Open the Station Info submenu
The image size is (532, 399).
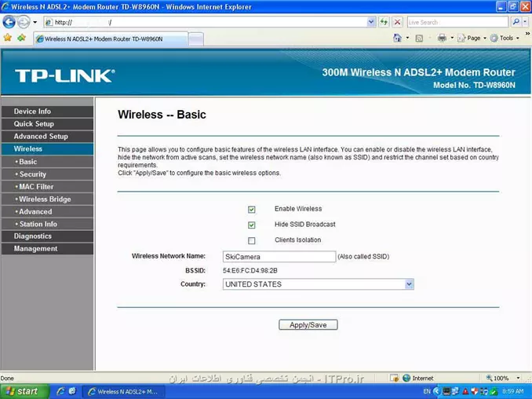(x=47, y=224)
